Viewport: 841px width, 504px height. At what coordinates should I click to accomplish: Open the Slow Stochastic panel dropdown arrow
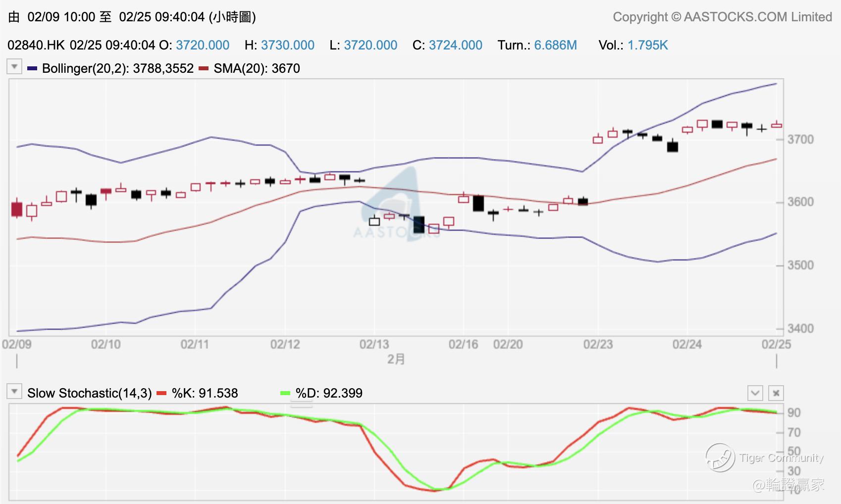(x=14, y=392)
